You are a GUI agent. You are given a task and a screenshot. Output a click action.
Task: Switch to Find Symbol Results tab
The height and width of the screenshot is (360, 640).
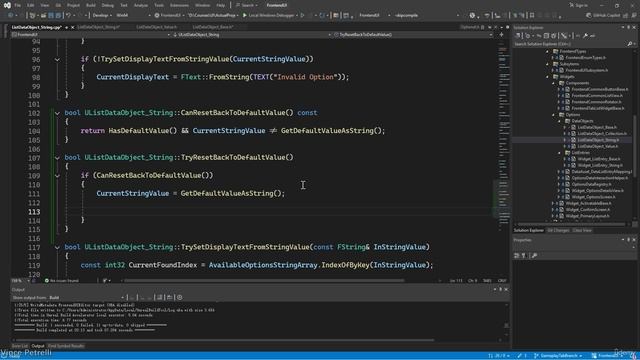click(66, 346)
